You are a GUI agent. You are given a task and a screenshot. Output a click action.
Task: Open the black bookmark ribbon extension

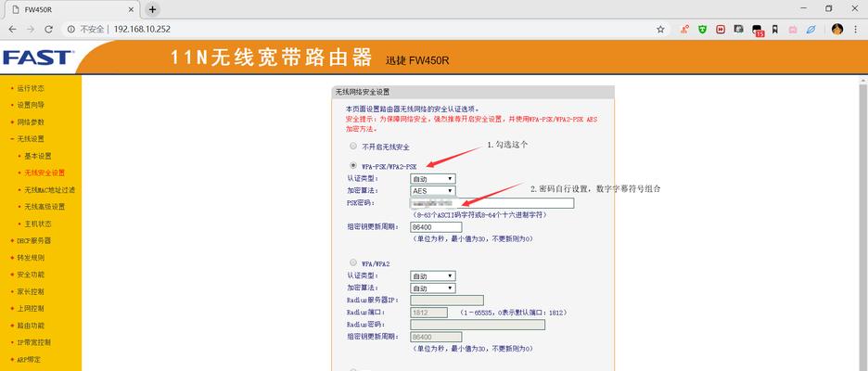[775, 30]
